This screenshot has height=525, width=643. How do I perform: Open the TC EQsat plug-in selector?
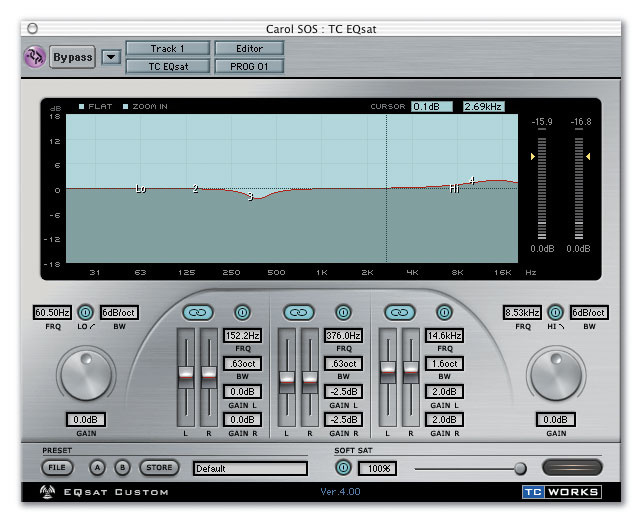click(167, 66)
